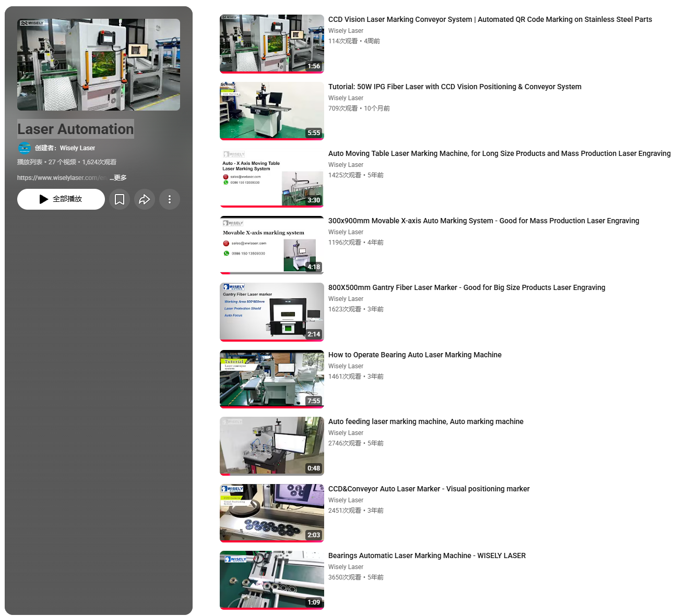Save playlist with the bookmark icon
689x616 pixels.
pyautogui.click(x=120, y=199)
